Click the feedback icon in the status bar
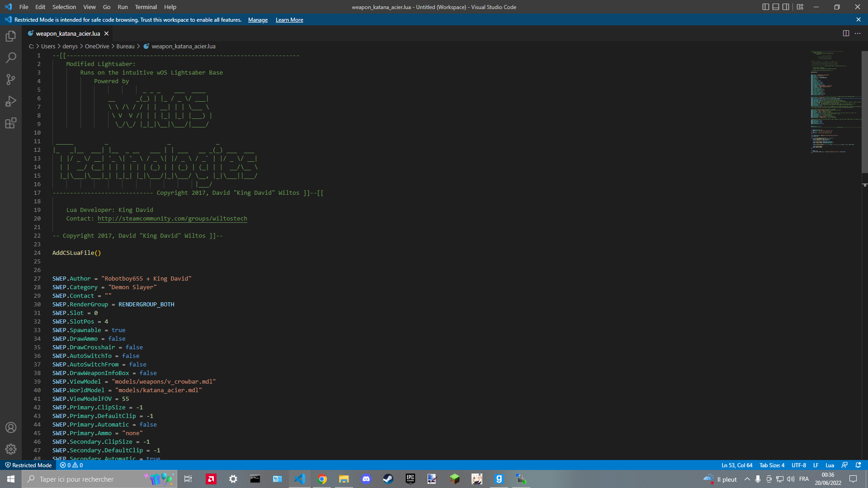868x488 pixels. click(x=844, y=465)
